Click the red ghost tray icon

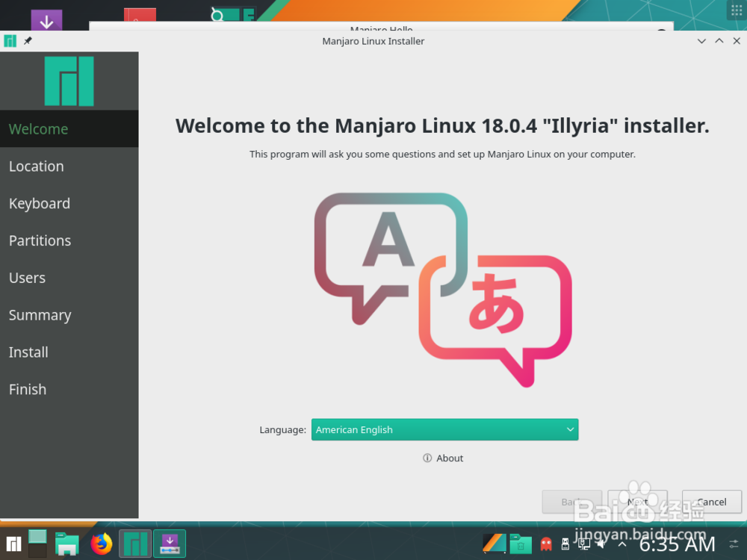point(546,544)
